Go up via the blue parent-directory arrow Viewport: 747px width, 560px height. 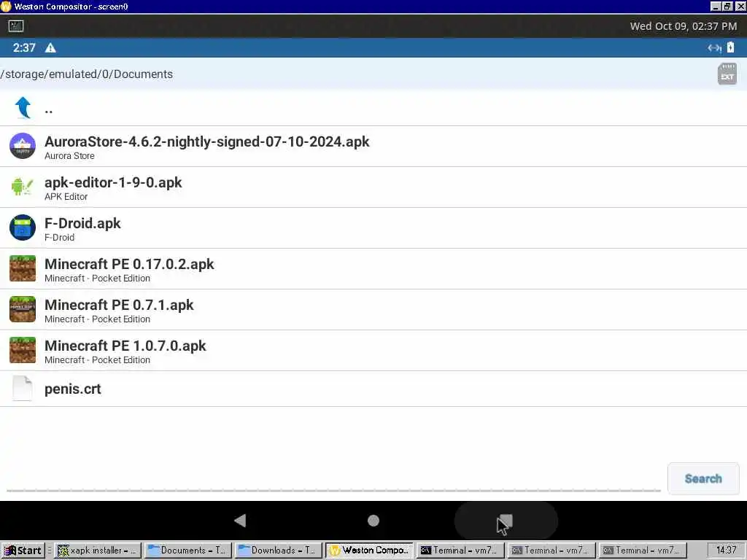pyautogui.click(x=23, y=107)
